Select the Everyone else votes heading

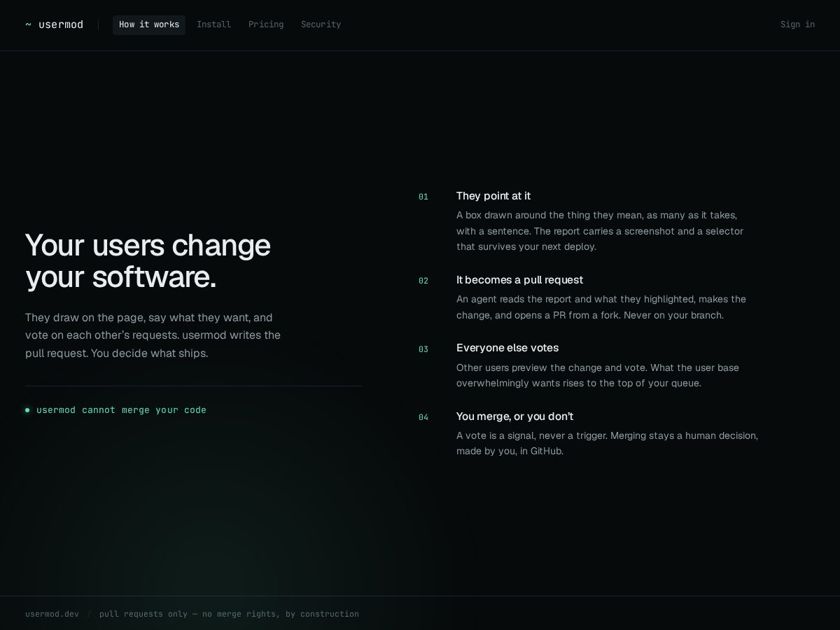(x=507, y=348)
